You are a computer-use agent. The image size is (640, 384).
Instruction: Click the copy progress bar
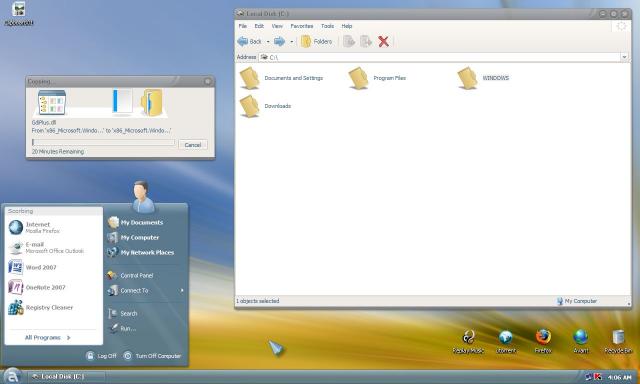tap(103, 142)
